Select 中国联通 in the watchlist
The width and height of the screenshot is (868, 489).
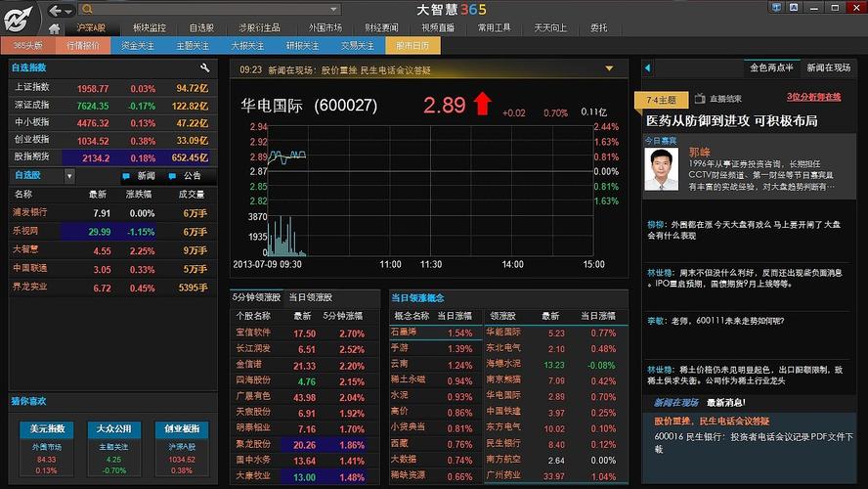111,269
